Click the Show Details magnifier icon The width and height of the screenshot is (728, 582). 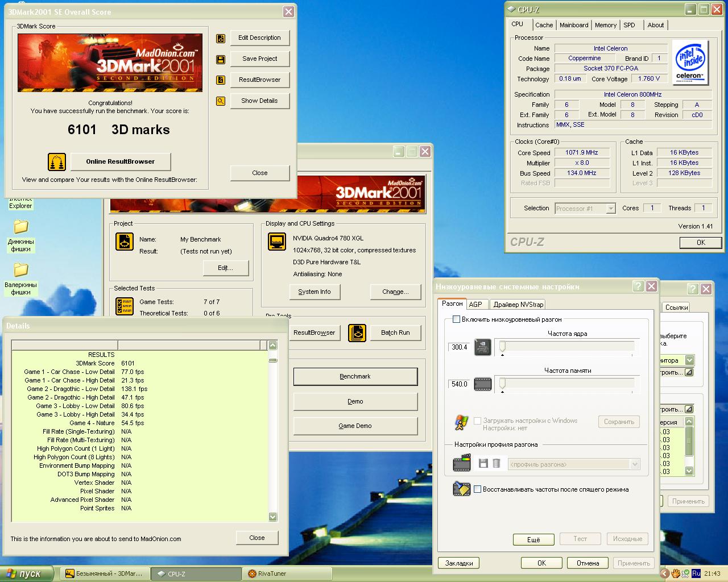point(221,101)
